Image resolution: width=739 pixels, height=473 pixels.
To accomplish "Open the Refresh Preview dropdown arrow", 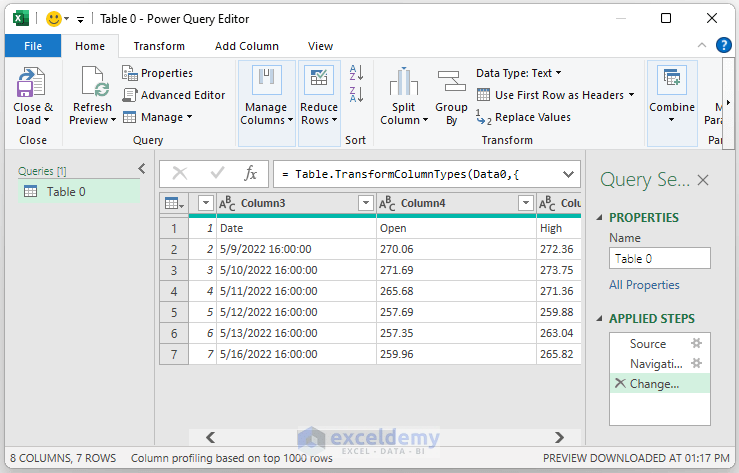I will click(x=113, y=120).
